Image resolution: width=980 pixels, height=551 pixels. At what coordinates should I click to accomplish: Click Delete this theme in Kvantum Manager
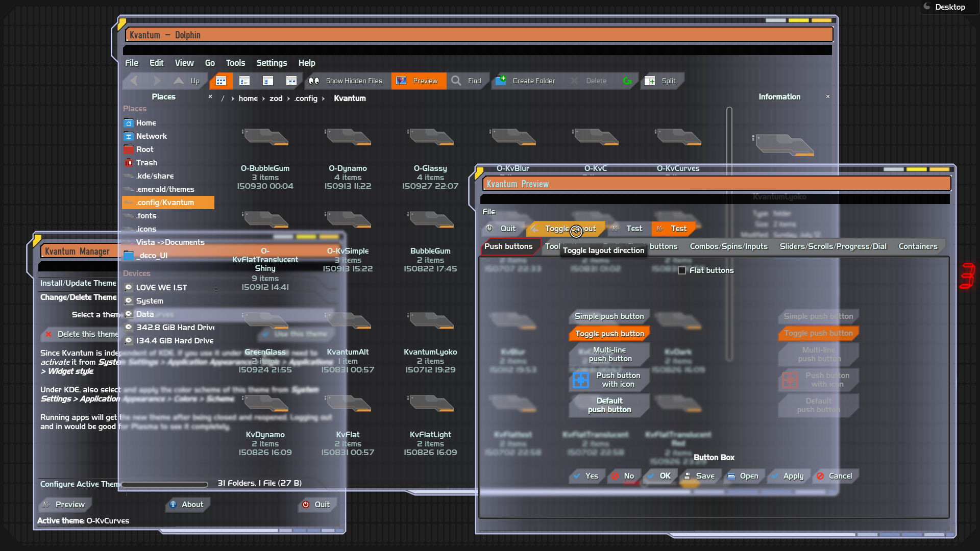pos(81,334)
